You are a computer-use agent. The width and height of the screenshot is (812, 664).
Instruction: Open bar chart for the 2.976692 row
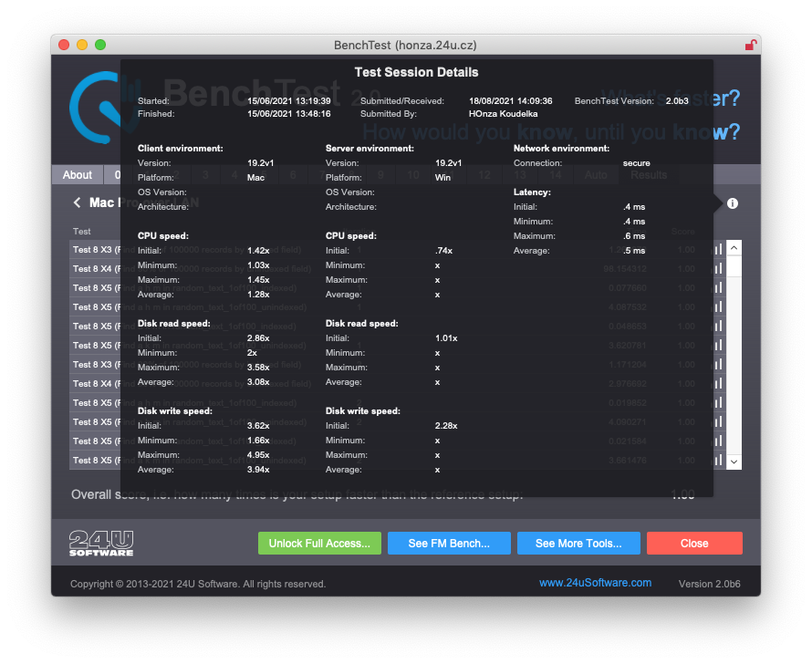tap(718, 383)
